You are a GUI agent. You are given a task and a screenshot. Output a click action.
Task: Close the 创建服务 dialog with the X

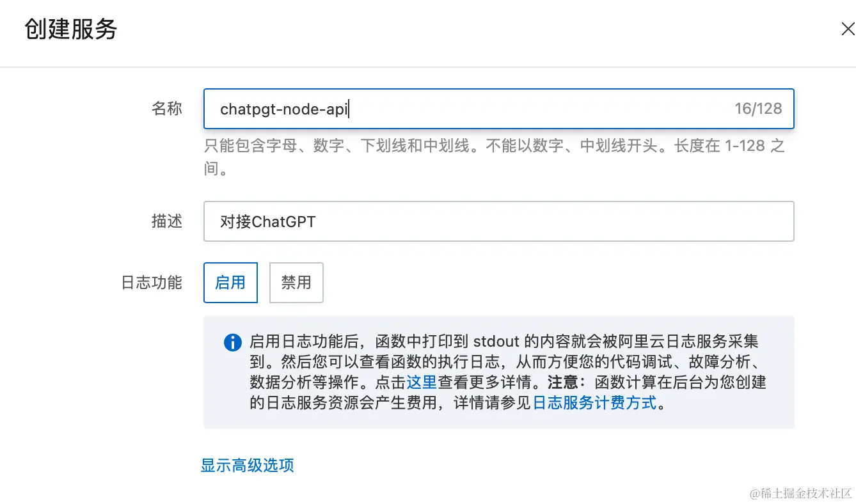[848, 29]
